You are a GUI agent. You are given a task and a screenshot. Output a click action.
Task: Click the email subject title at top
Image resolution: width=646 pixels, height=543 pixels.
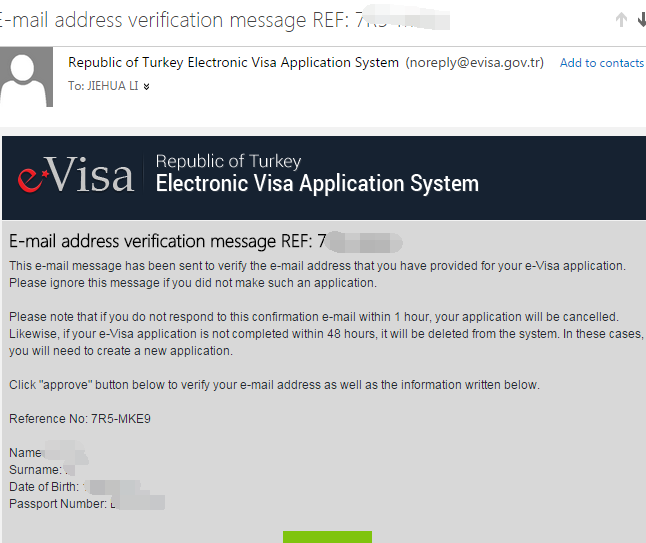coord(225,20)
